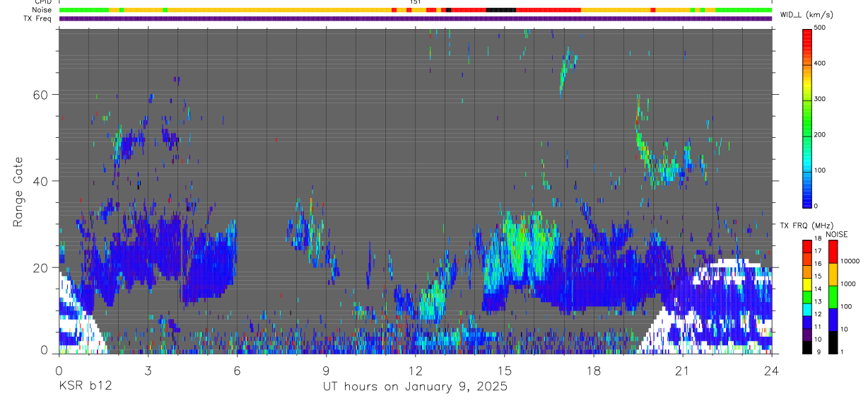Click the 400 label on the WID colorbar

pos(820,63)
